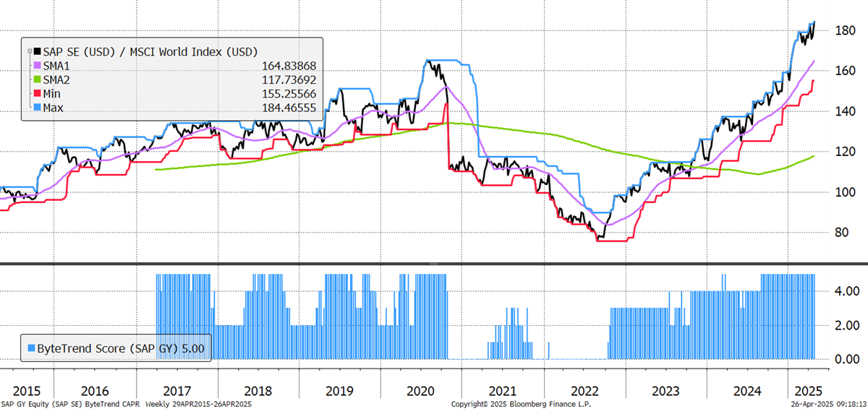
Task: Click the 2023 year label
Action: click(x=665, y=390)
